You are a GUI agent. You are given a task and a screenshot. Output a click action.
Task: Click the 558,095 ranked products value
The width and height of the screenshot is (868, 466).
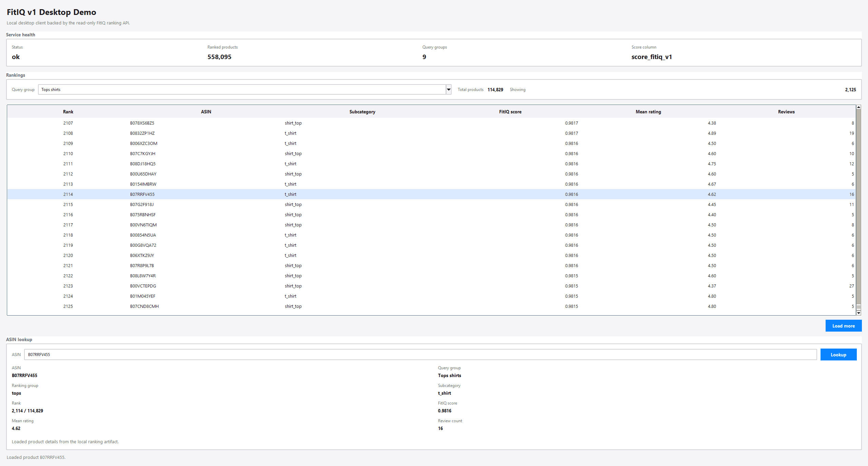[x=219, y=57]
